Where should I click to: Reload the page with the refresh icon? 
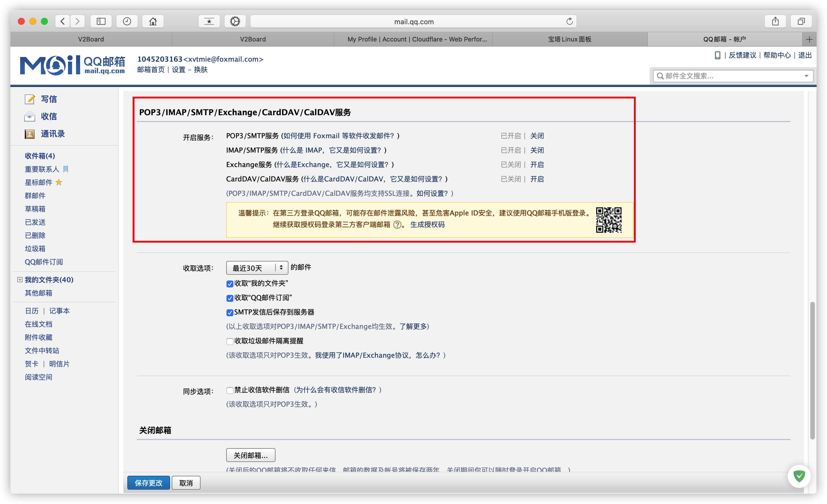tap(569, 22)
